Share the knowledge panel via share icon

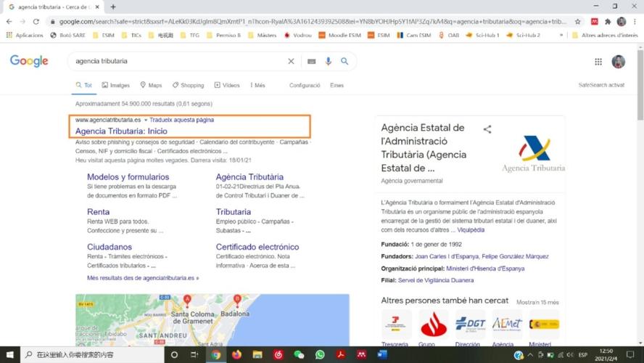point(487,129)
